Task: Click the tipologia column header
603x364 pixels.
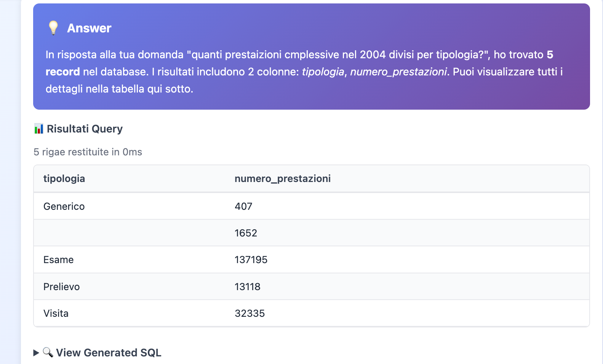Action: click(64, 179)
